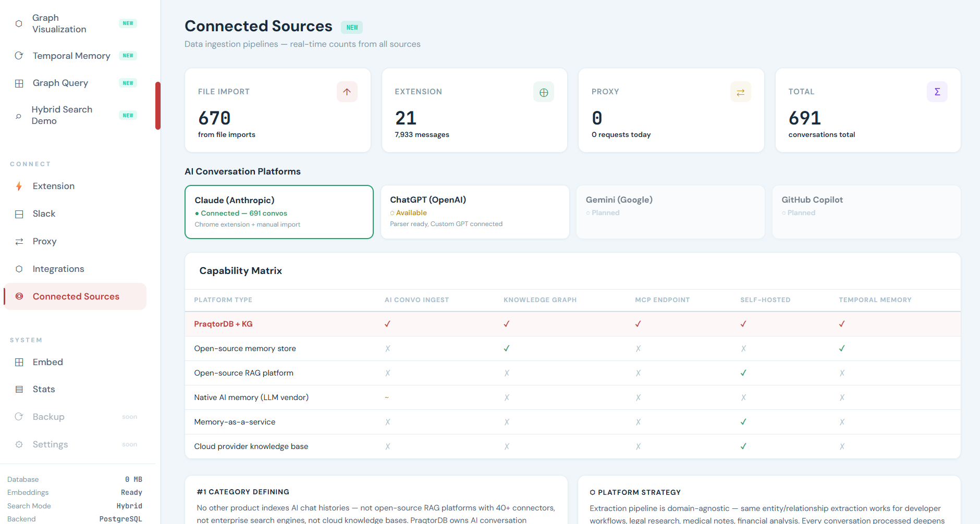This screenshot has width=980, height=524.
Task: Open the Embed icon
Action: point(19,362)
